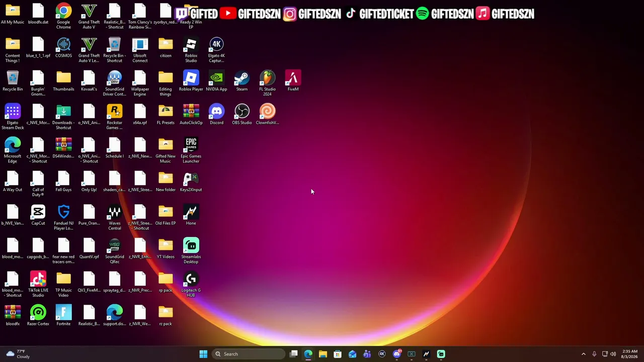Open the NVIDIA App desktop icon
Image resolution: width=644 pixels, height=362 pixels.
pos(216,81)
